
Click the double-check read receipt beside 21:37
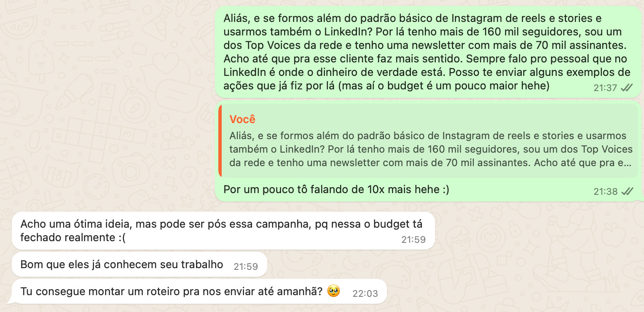627,88
